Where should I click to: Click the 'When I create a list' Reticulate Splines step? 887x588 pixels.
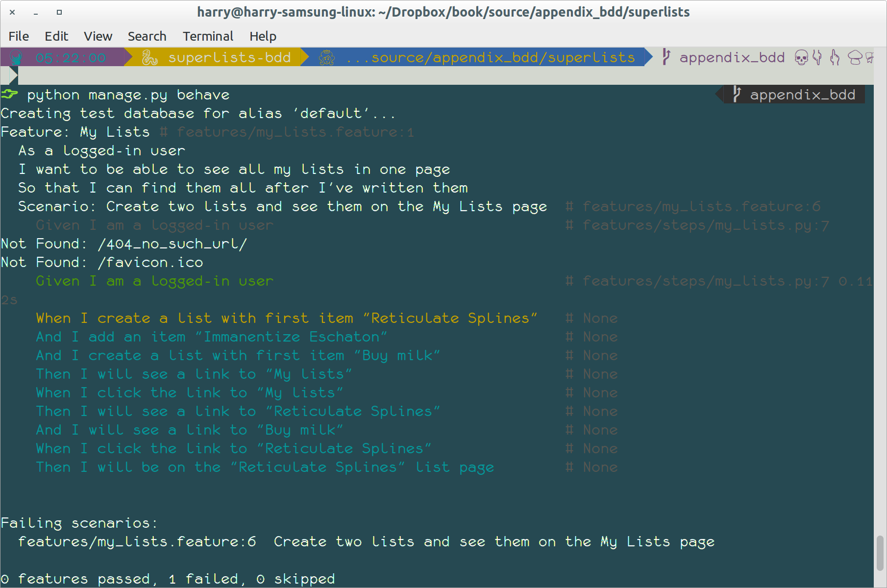point(287,318)
